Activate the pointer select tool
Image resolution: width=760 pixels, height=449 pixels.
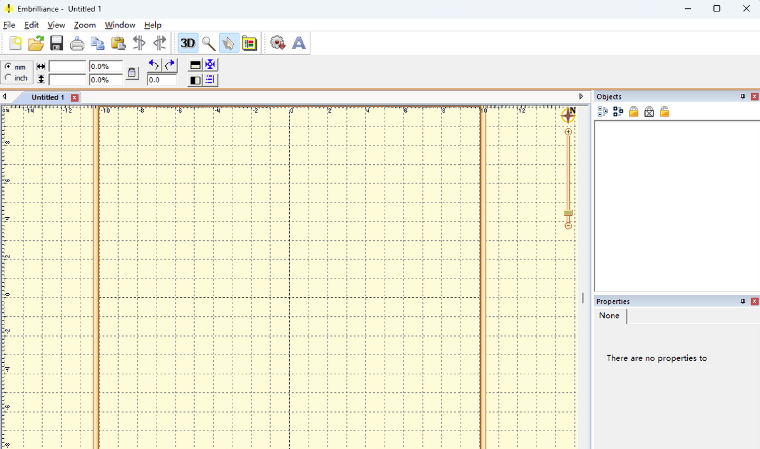(229, 44)
